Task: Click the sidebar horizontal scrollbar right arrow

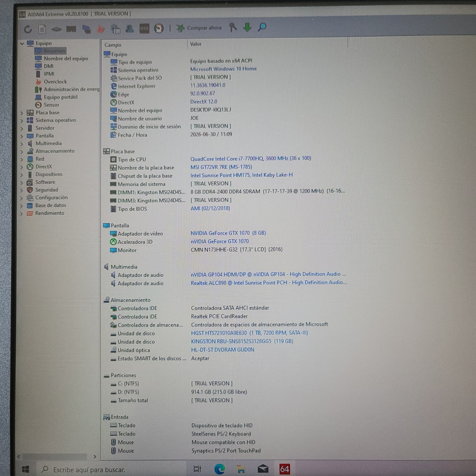Action: pos(95,456)
